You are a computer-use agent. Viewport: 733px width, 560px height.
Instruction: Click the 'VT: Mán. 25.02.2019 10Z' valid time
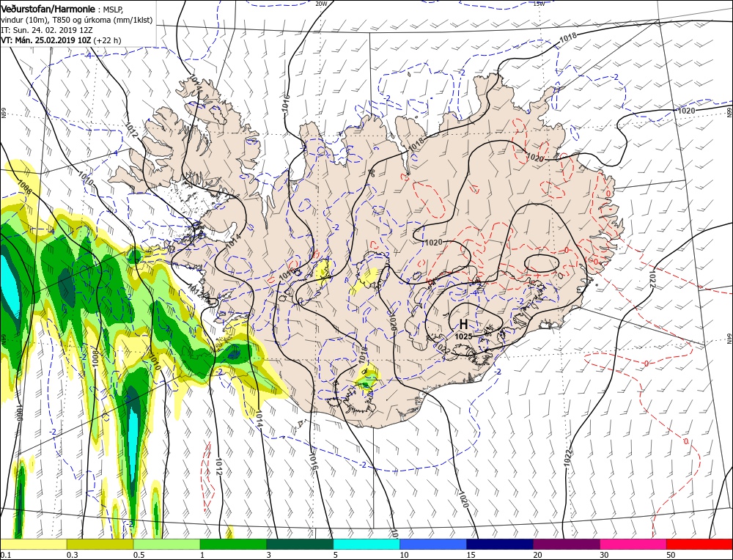[x=46, y=40]
